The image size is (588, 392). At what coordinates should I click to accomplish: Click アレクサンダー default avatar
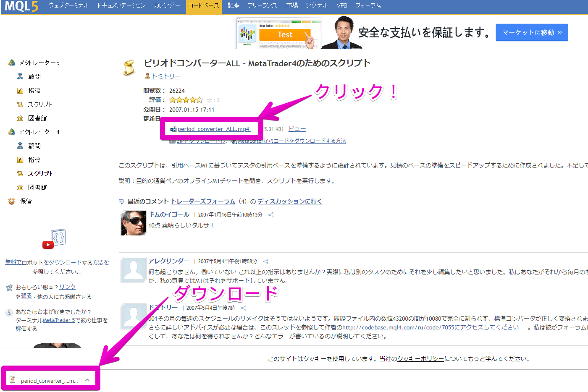pyautogui.click(x=134, y=270)
